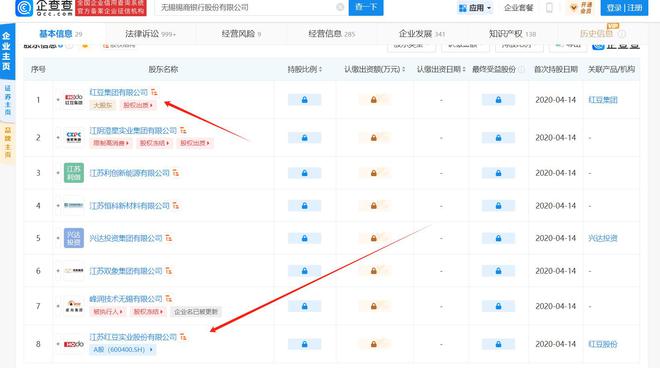Click the 红豆集团 Hodo logo in row 1
660x368 pixels.
[x=74, y=100]
